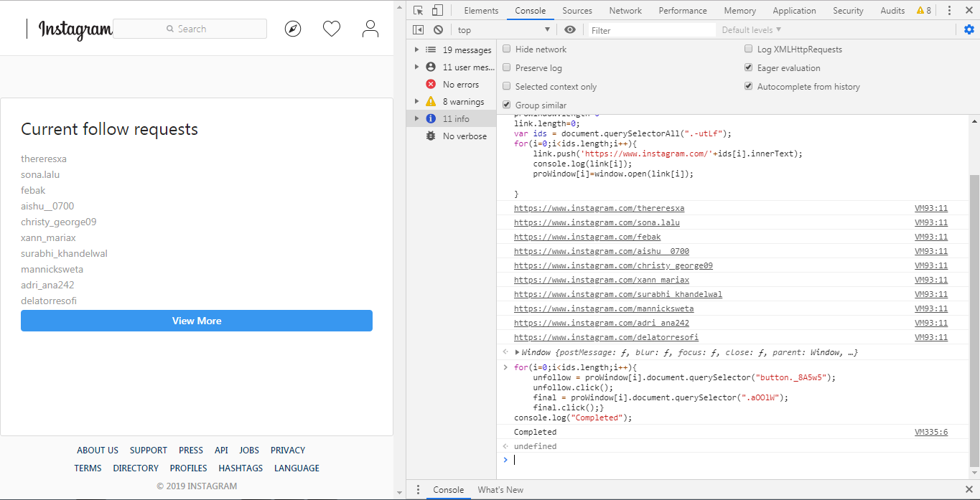Close the bottom console drawer
Image resolution: width=980 pixels, height=500 pixels.
click(x=969, y=490)
